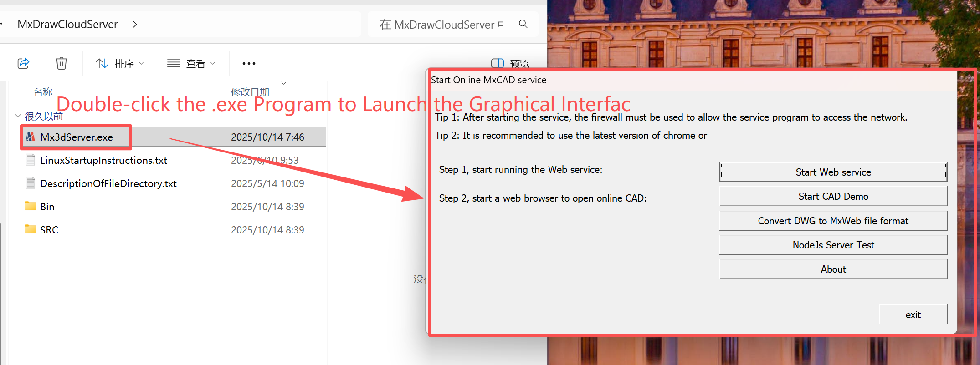
Task: Open the 排序 sort dropdown
Action: 120,64
